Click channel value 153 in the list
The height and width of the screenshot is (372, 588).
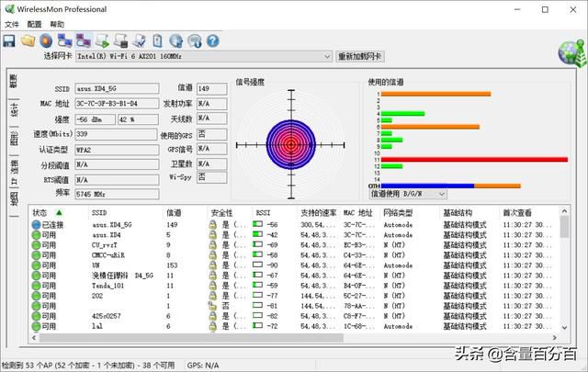pos(172,265)
